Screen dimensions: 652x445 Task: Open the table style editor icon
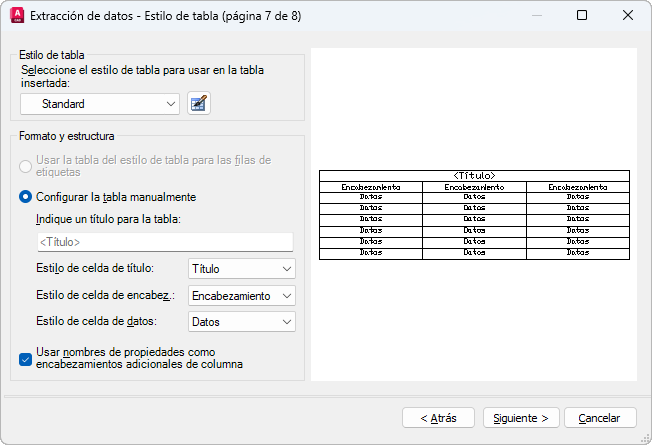199,103
